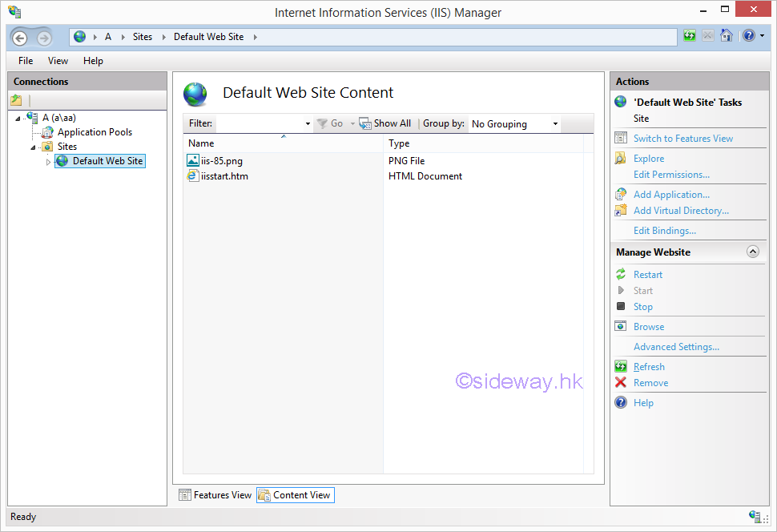Sort by the Type column header
Viewport: 777px width, 532px height.
483,143
